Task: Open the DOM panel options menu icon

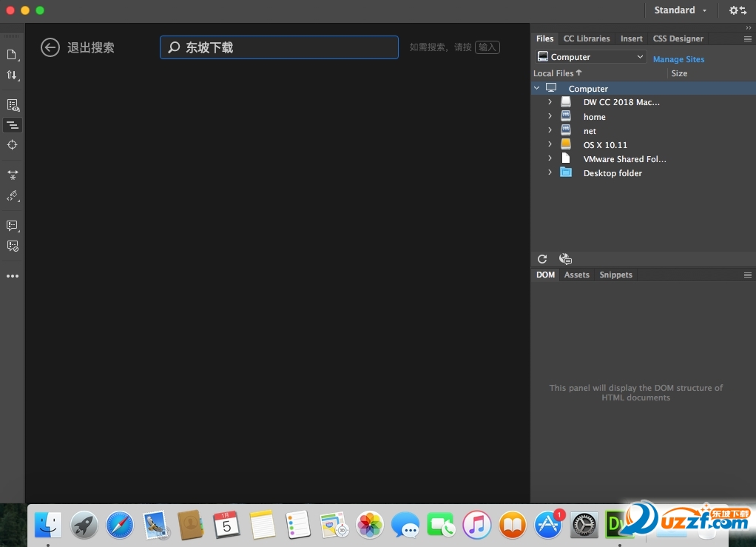Action: [748, 275]
